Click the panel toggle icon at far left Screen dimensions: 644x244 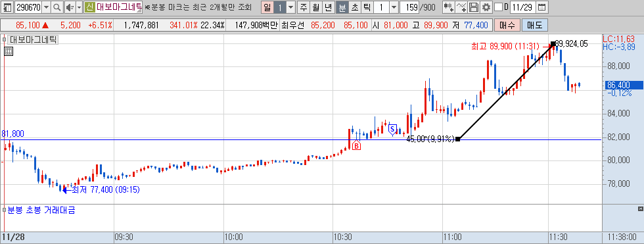(7, 7)
